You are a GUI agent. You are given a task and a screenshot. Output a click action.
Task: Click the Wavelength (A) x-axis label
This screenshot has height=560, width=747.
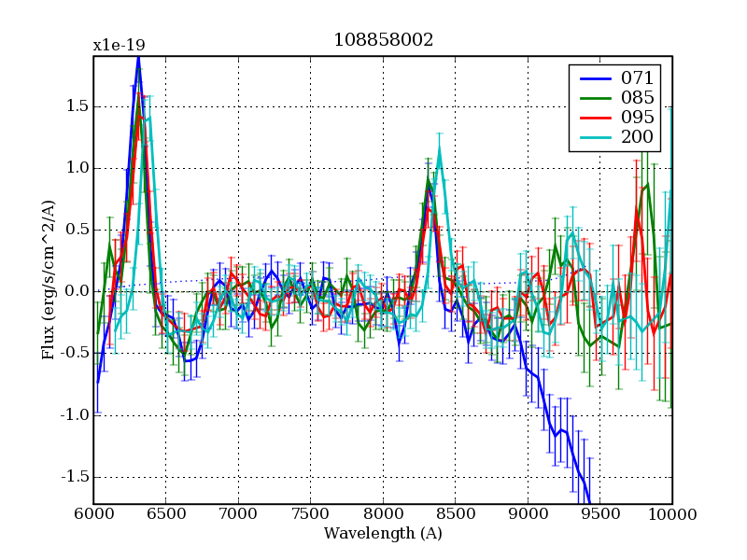point(383,534)
